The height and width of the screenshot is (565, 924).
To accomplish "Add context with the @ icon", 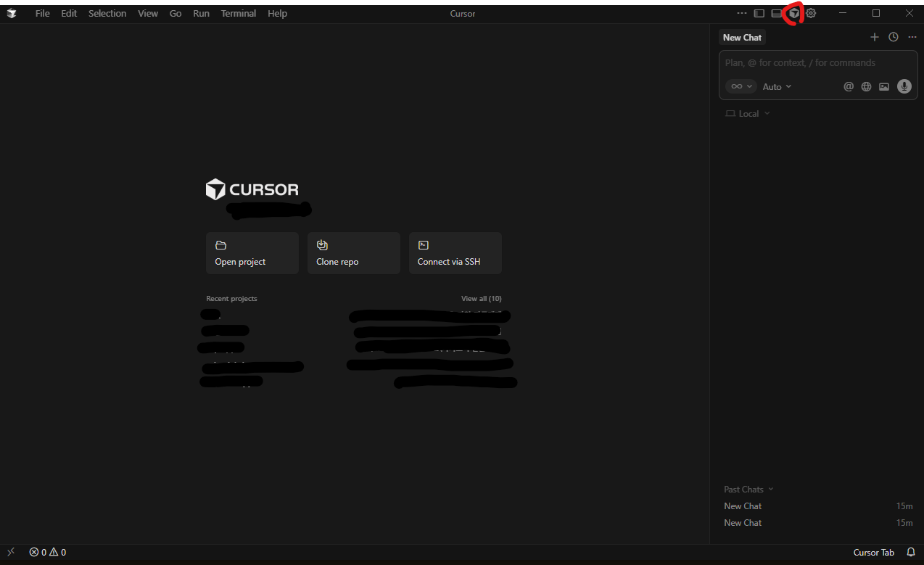I will point(849,86).
